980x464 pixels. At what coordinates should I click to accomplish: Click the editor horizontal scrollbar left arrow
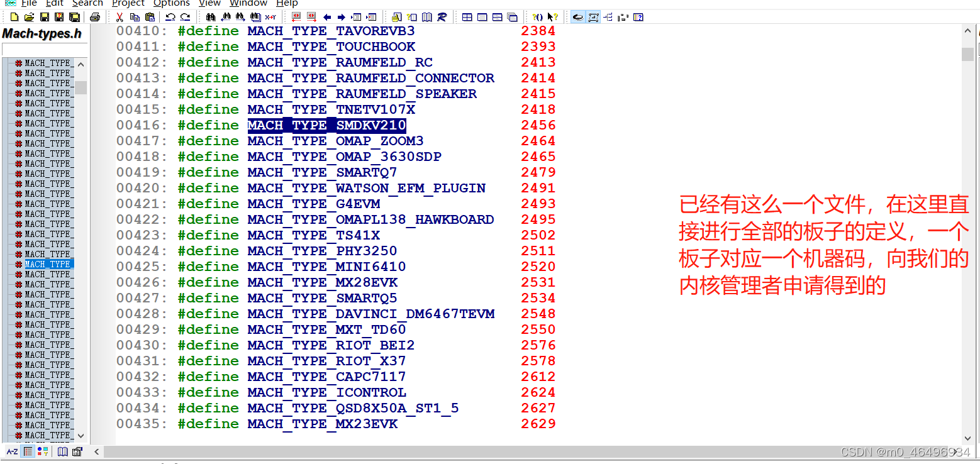pyautogui.click(x=97, y=451)
